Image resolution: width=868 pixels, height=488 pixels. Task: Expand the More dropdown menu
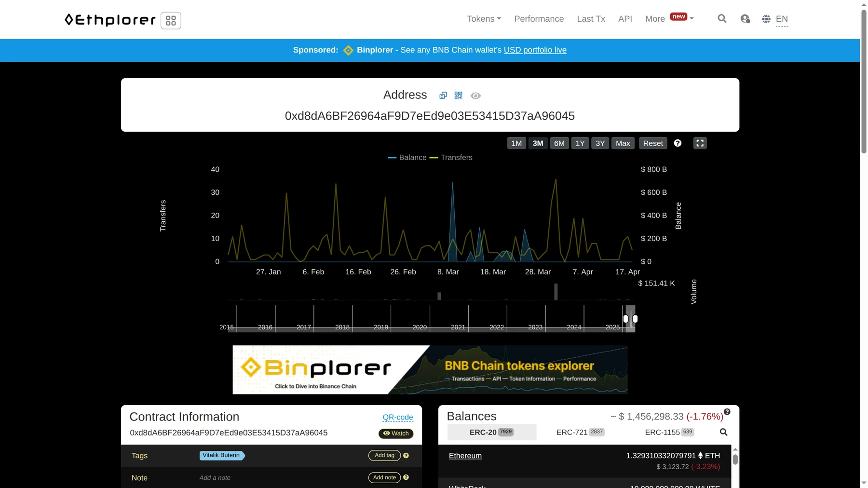tap(669, 19)
